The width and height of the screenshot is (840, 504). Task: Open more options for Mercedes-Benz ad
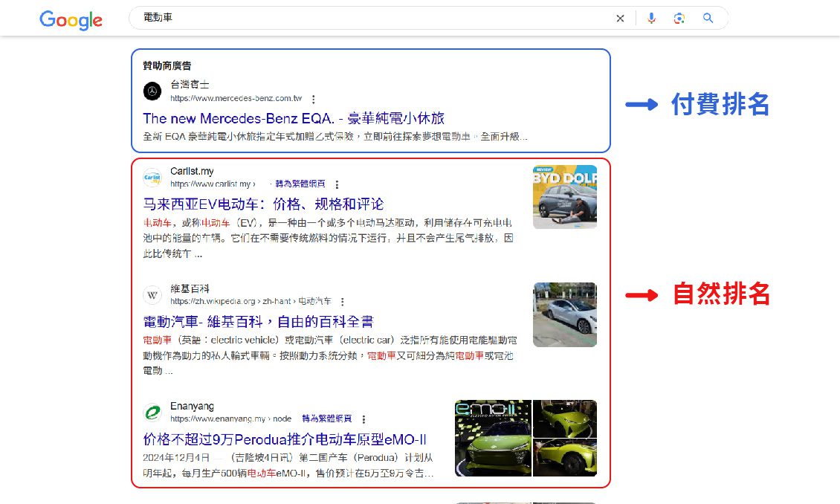tap(314, 99)
